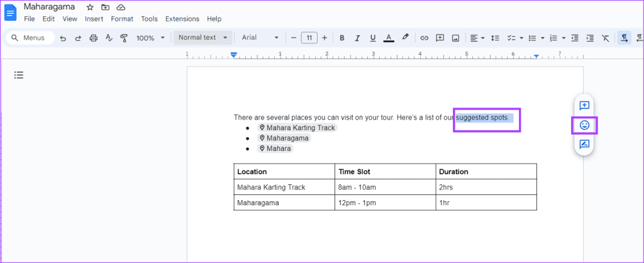Open the Mahara Karting Track place chip

297,128
